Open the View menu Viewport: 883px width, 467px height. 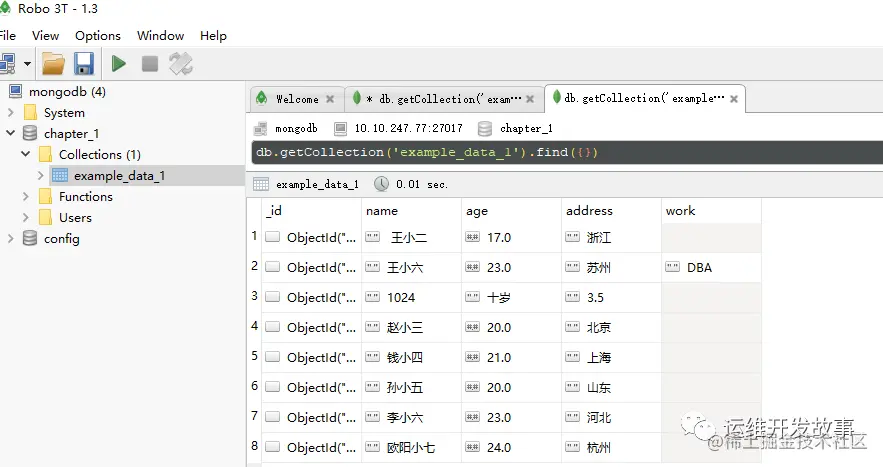pos(45,35)
